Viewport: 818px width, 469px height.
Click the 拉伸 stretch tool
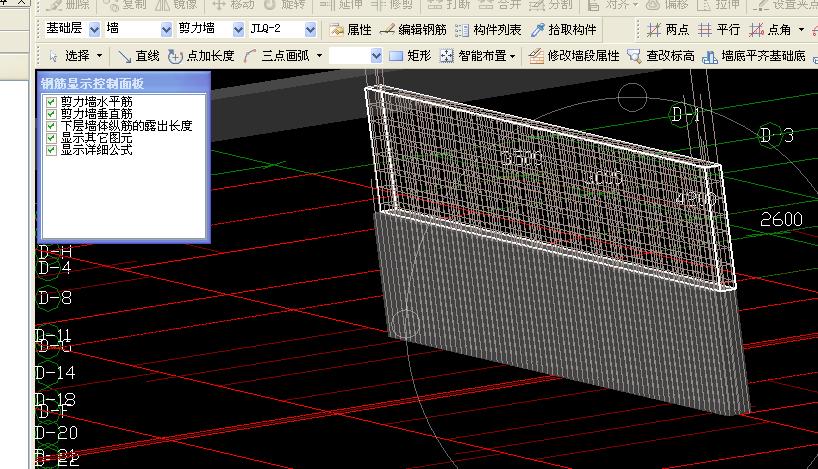coord(719,5)
